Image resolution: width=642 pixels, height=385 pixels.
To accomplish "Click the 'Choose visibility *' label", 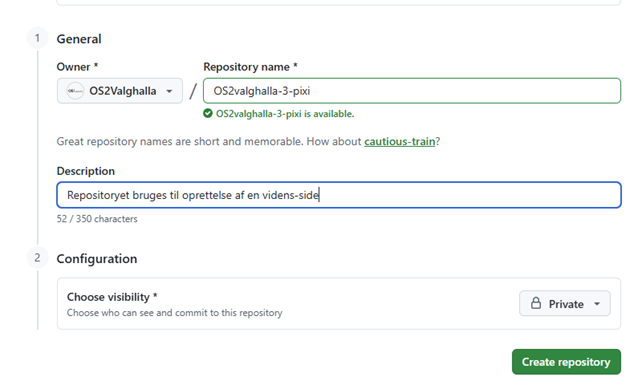I will (112, 297).
